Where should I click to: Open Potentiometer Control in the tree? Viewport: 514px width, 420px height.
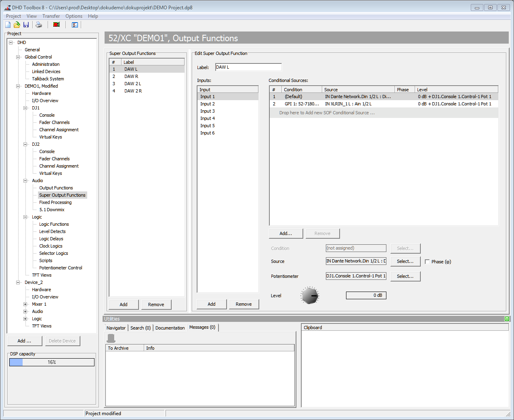point(61,268)
